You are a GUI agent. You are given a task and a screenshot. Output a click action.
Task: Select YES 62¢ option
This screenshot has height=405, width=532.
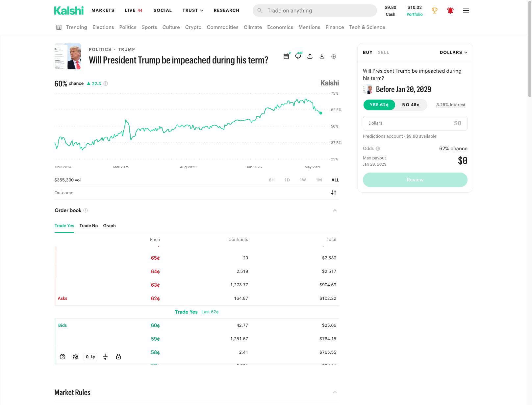tap(379, 105)
